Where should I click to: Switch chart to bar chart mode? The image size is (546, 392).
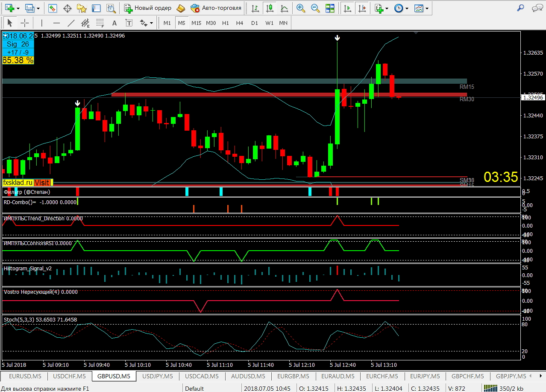pyautogui.click(x=255, y=8)
